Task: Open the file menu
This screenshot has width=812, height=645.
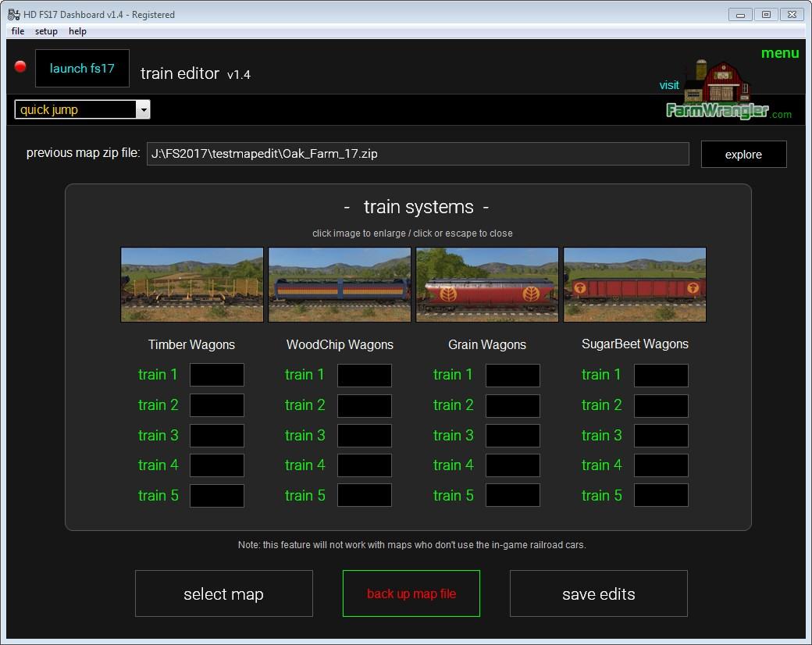Action: point(18,31)
